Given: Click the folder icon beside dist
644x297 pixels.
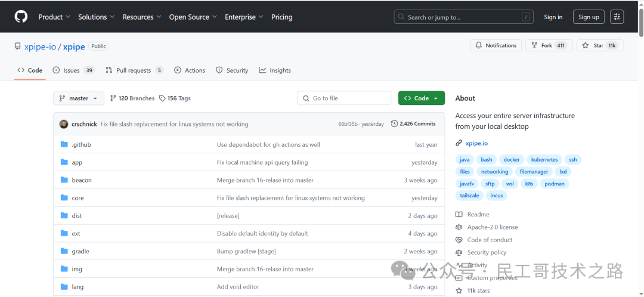Looking at the screenshot, I should 64,216.
